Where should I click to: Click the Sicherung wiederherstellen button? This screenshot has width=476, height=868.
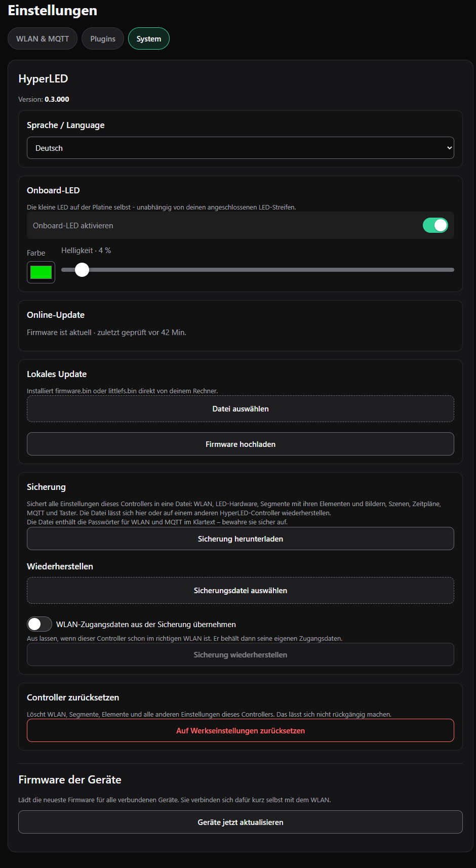[x=241, y=654]
